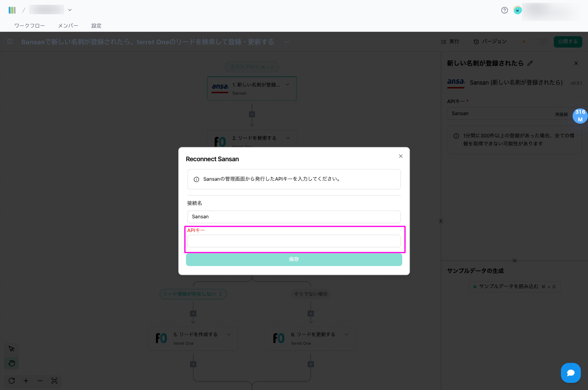Click the canvas refresh icon

click(12, 380)
